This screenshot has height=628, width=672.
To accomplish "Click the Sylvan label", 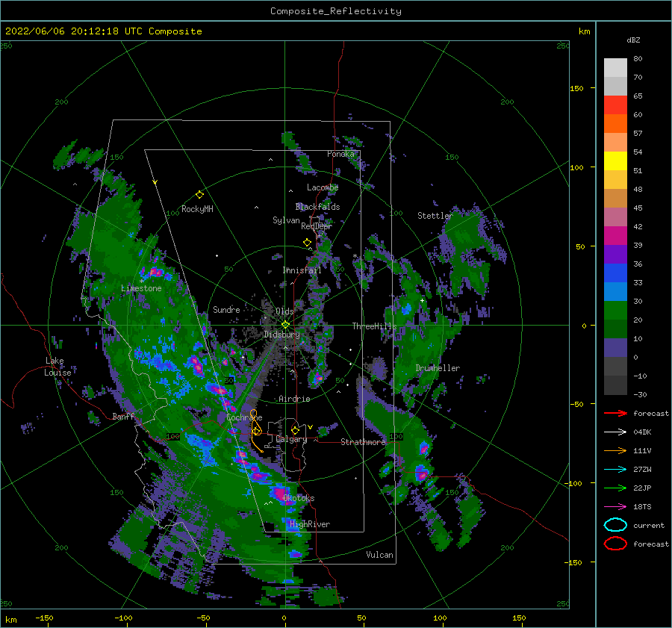I will (x=286, y=220).
